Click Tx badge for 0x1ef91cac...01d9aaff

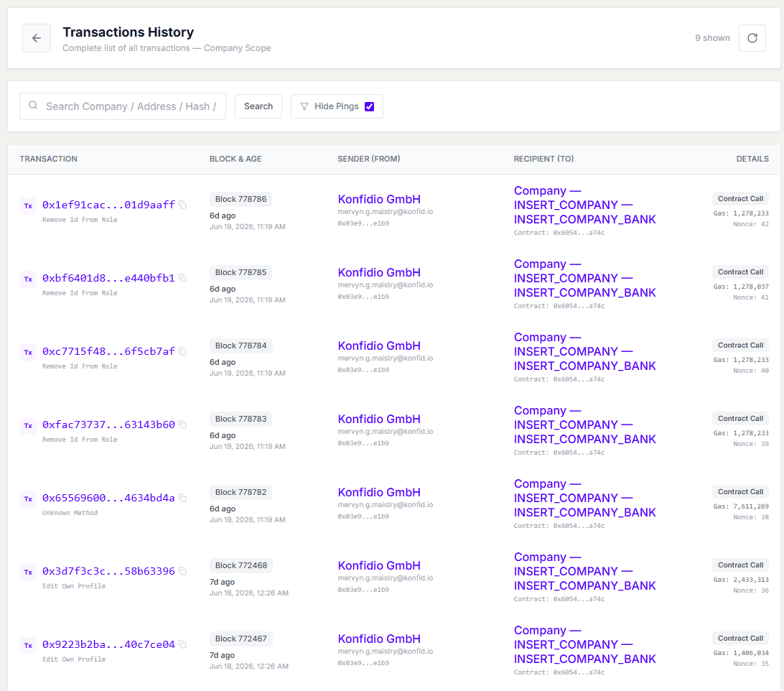28,205
